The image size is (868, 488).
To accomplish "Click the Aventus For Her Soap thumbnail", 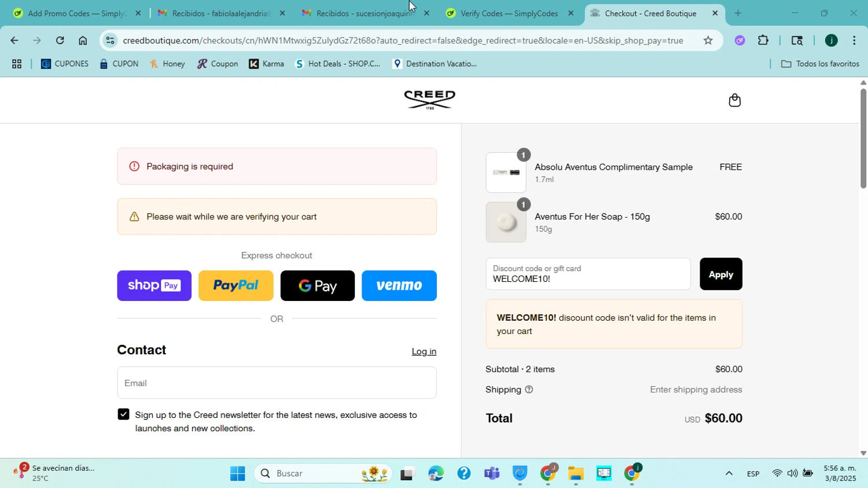I will coord(506,222).
